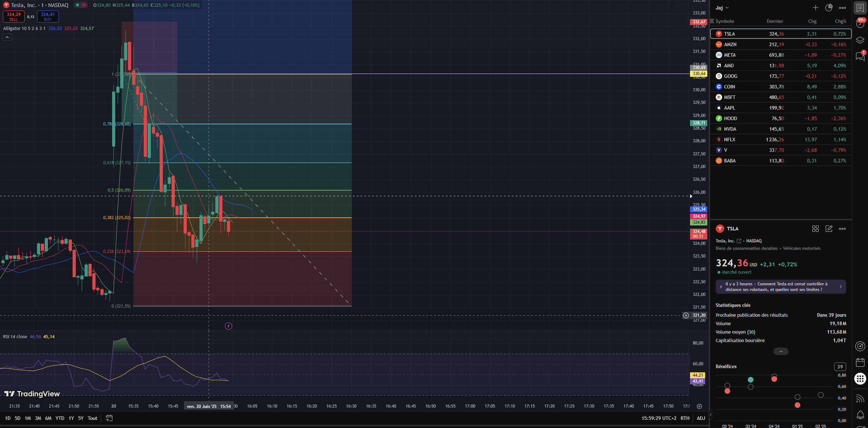This screenshot has width=868, height=428.
Task: Open watchlist more options menu
Action: pyautogui.click(x=842, y=8)
